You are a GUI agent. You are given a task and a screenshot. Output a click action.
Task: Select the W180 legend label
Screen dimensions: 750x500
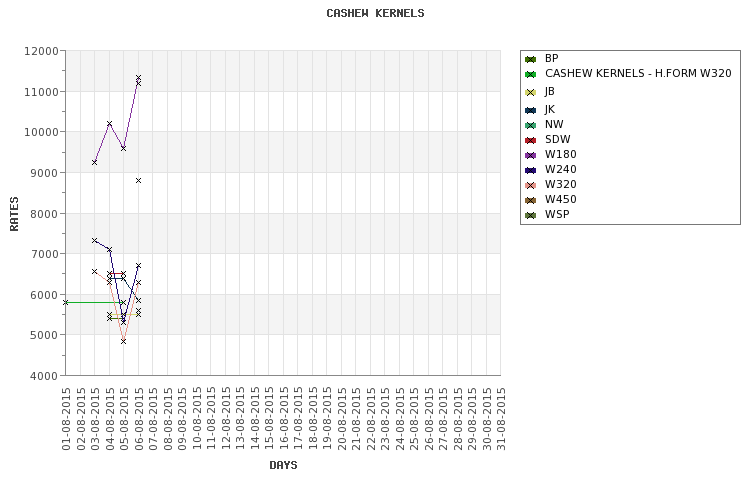click(x=561, y=154)
